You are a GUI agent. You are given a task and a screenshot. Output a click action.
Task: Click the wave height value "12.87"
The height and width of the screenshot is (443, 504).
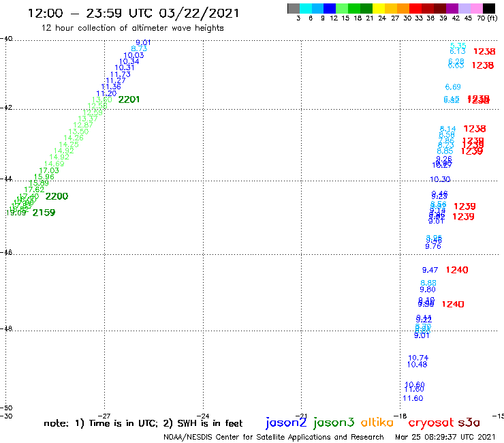pos(83,125)
